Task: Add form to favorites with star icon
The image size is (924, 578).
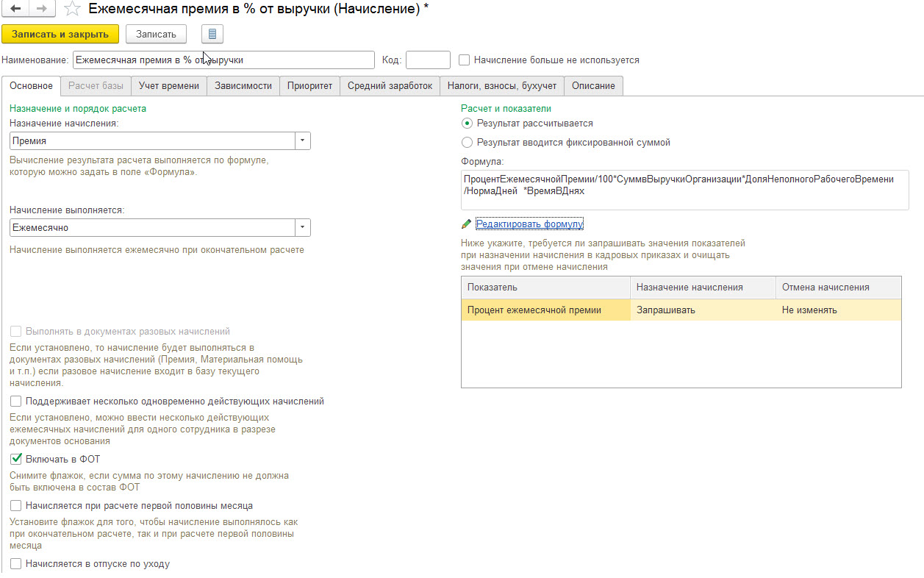Action: [x=72, y=10]
